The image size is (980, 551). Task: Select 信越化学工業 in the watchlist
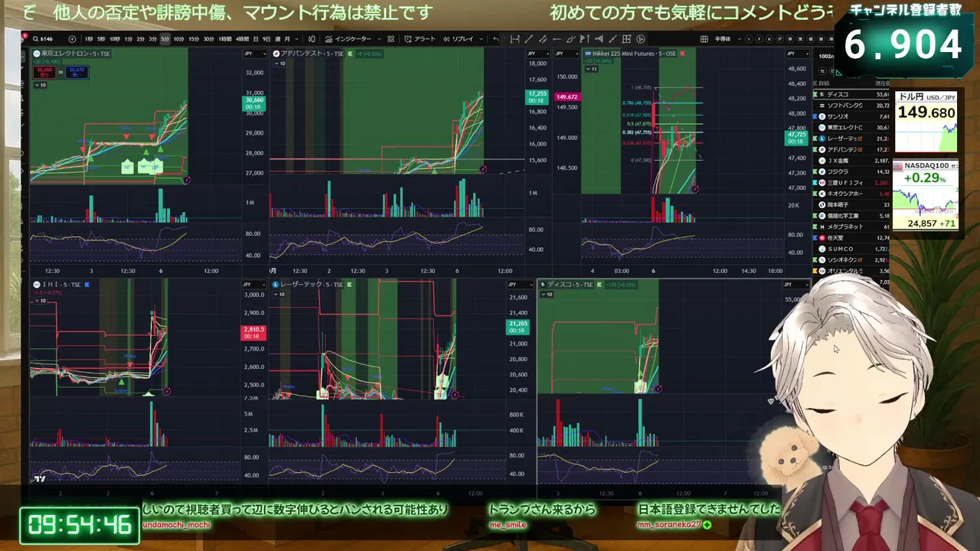click(x=851, y=216)
